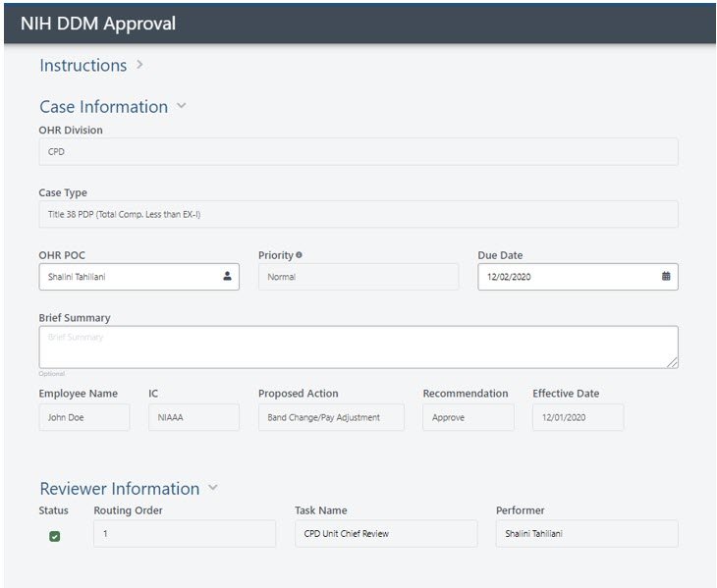Click the Performer column label
The height and width of the screenshot is (588, 717).
521,510
